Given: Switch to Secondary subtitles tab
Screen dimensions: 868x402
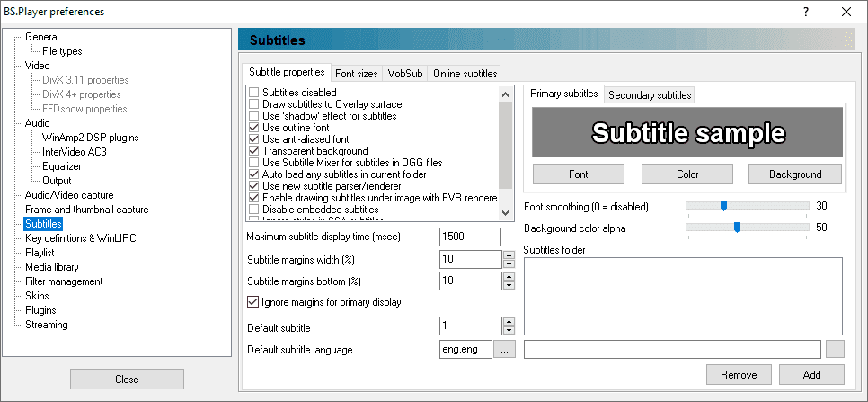Looking at the screenshot, I should 650,95.
